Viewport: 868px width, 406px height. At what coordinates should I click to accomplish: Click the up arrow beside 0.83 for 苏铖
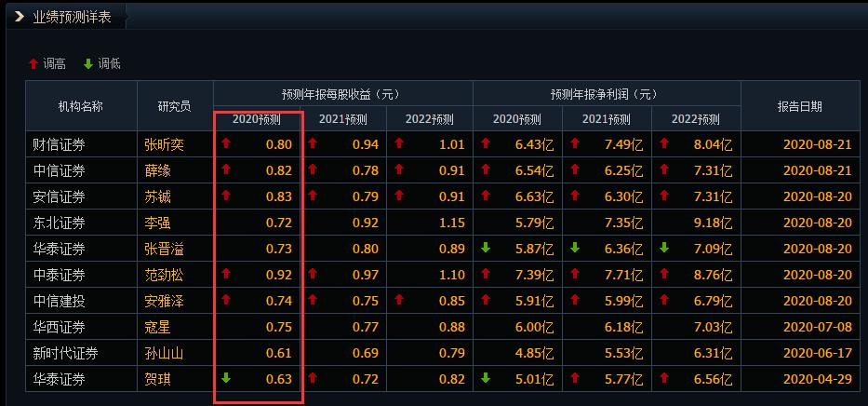click(226, 196)
